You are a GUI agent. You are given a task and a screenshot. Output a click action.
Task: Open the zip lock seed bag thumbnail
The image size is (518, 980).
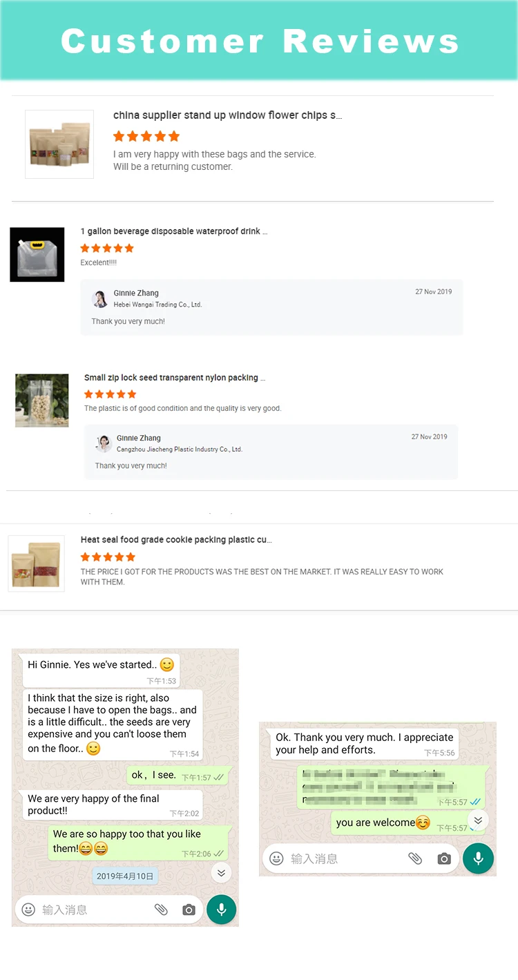[x=42, y=401]
